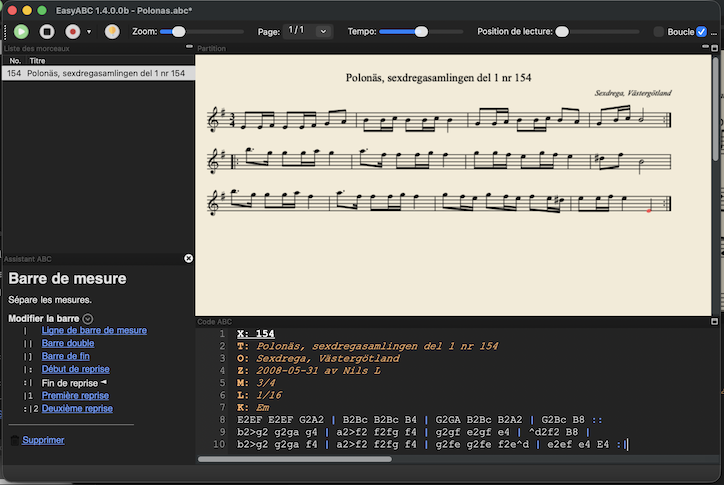Minimize the Liste des morceaux panel
The image size is (724, 485).
(x=189, y=47)
